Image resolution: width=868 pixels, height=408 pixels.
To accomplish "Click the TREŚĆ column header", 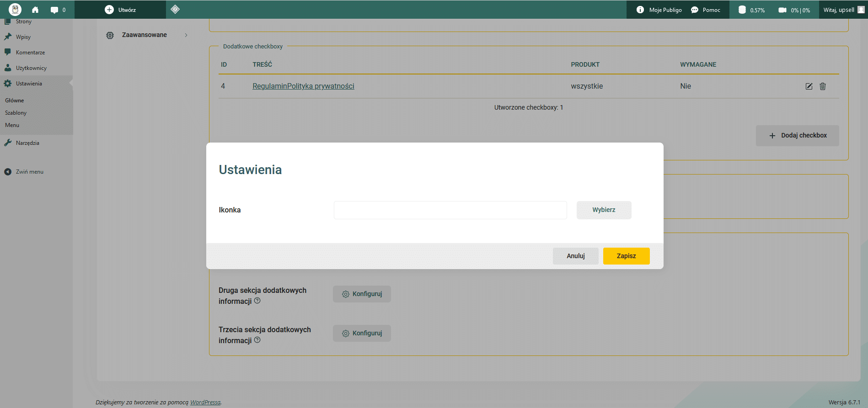I will click(x=263, y=64).
